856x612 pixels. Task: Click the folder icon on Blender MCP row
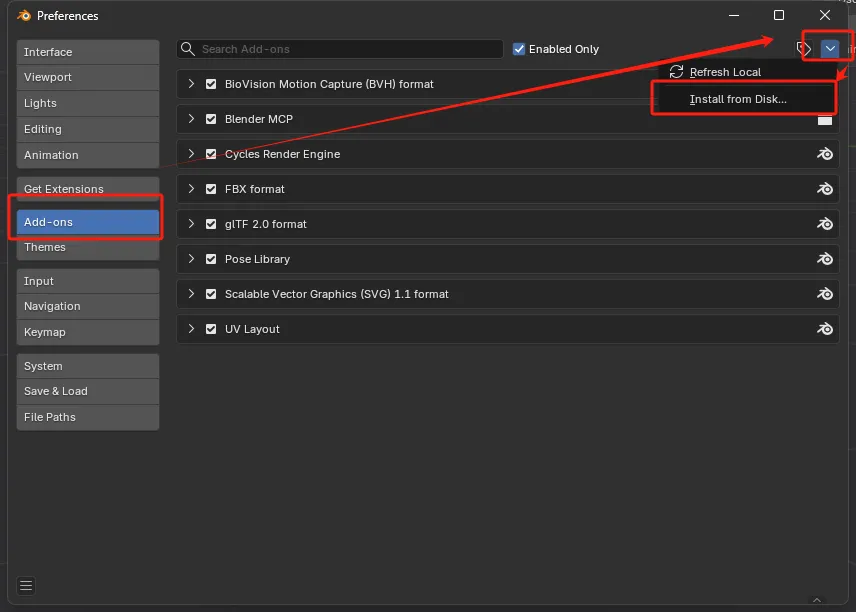pos(825,120)
